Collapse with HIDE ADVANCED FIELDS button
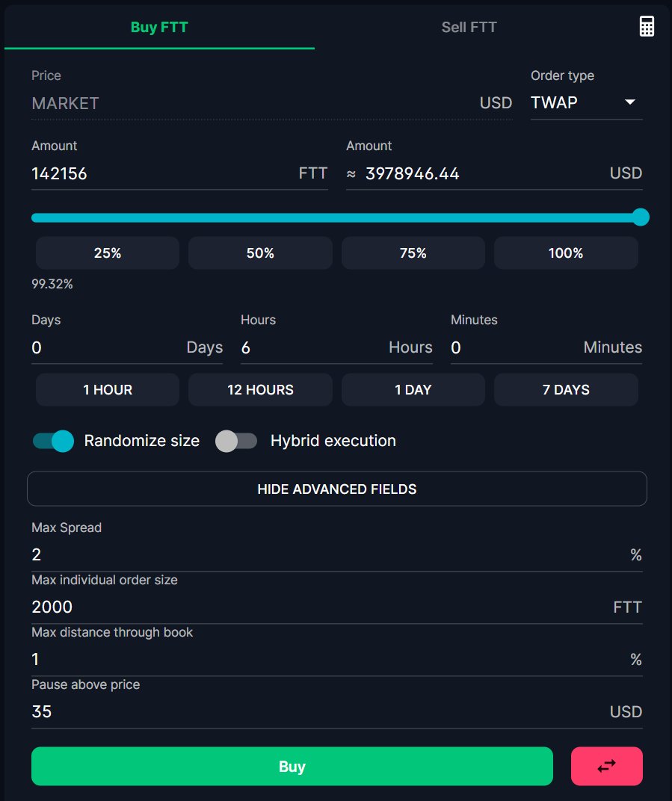Image resolution: width=672 pixels, height=801 pixels. point(337,489)
